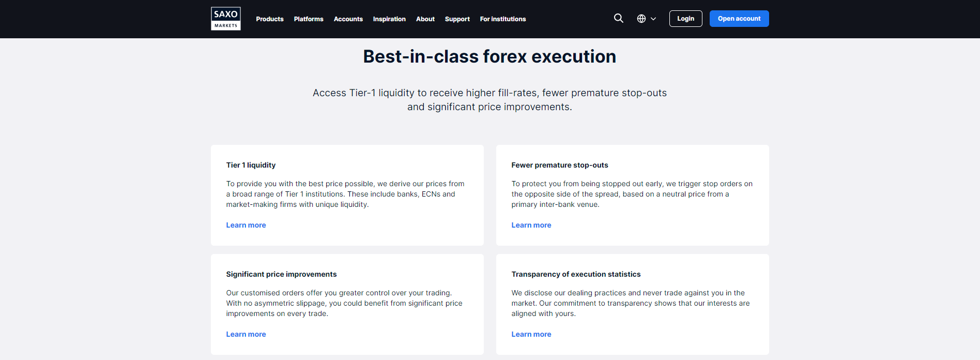Learn more about significant price improvements
The height and width of the screenshot is (360, 980).
click(x=246, y=334)
